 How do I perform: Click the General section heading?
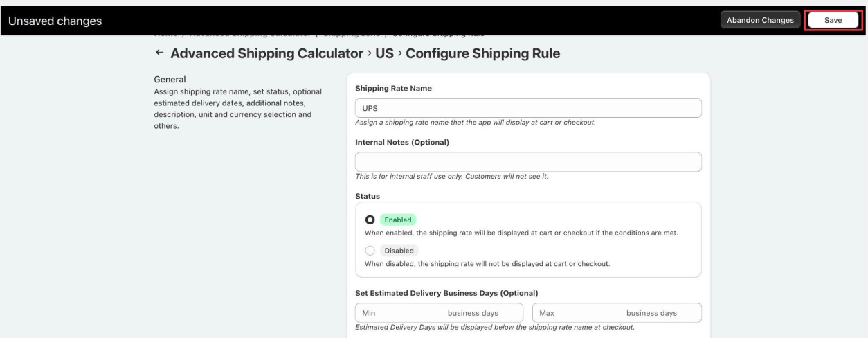click(x=165, y=79)
